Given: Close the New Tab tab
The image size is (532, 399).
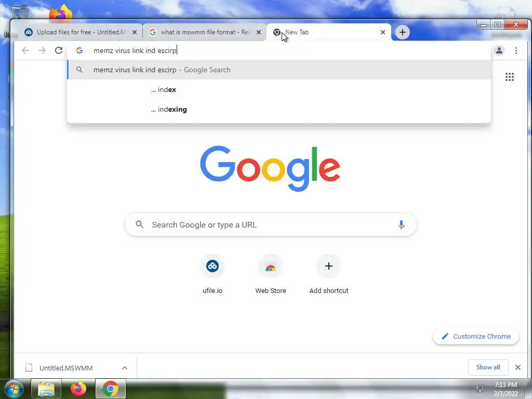Looking at the screenshot, I should pyautogui.click(x=383, y=32).
